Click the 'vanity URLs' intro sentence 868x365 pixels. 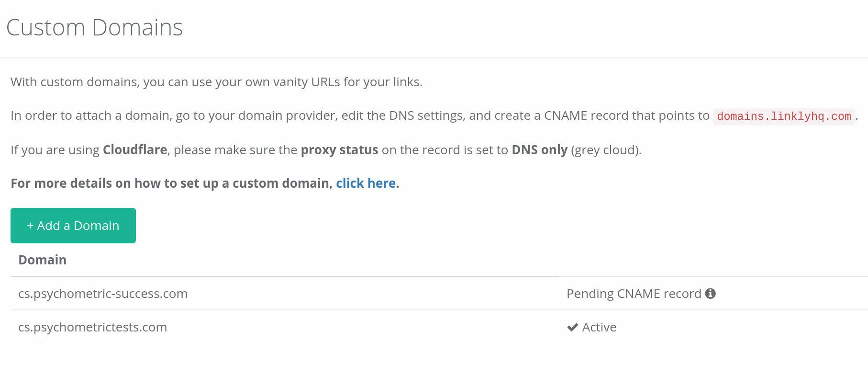(x=216, y=82)
